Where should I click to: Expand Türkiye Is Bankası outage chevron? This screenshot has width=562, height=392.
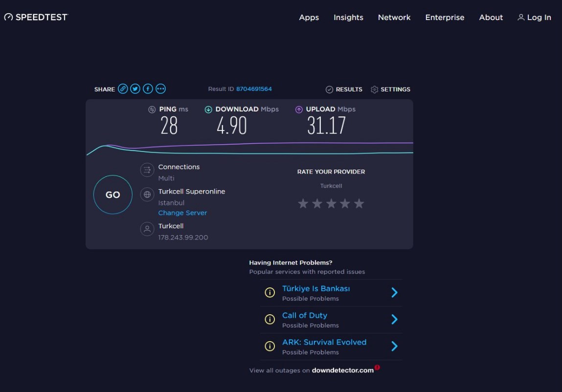tap(394, 292)
